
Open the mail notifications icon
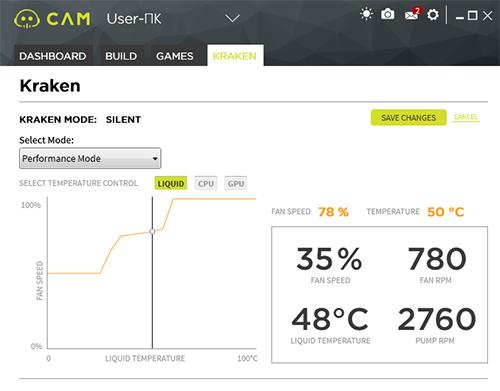412,14
